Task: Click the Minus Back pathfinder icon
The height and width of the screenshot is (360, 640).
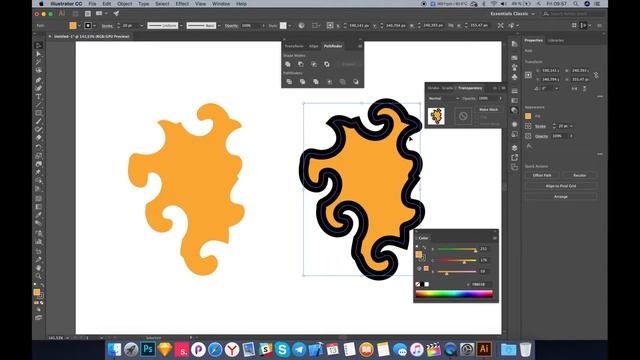Action: point(356,82)
